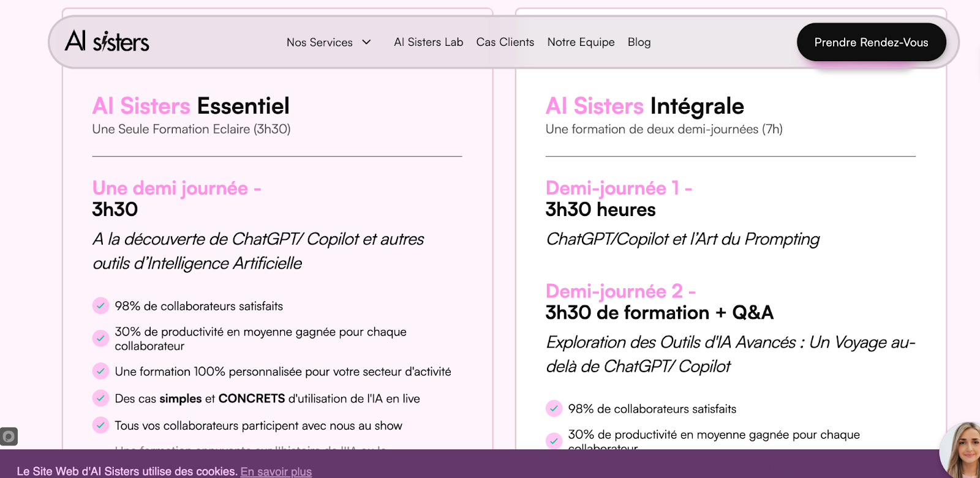Click Une demi journée - heading
The image size is (980, 478).
tap(176, 188)
